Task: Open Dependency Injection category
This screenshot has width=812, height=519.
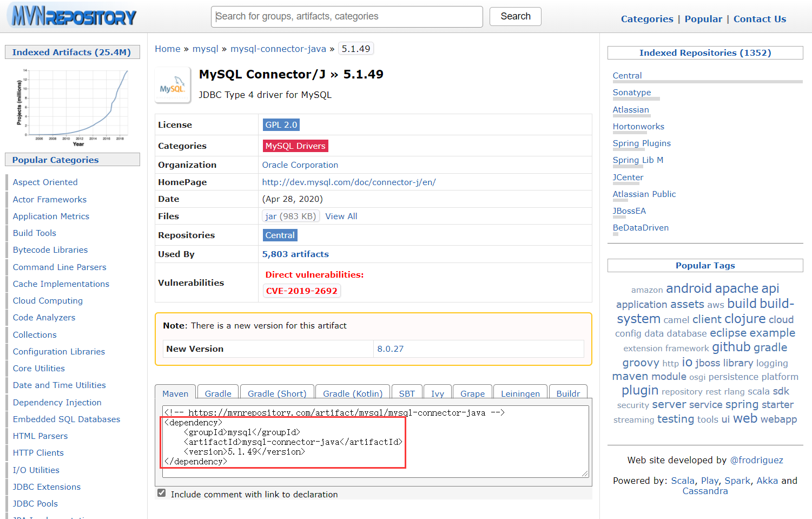Action: [57, 402]
